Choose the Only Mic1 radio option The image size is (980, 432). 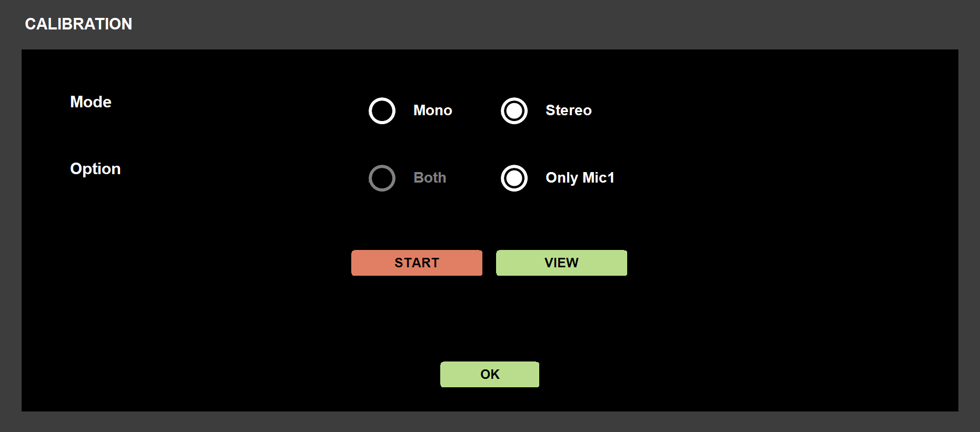(514, 178)
